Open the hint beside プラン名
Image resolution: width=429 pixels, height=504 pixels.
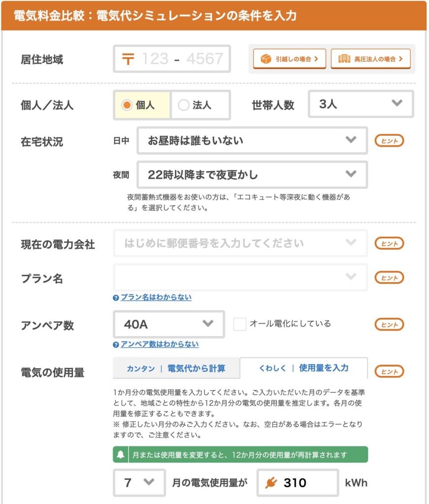tap(389, 278)
